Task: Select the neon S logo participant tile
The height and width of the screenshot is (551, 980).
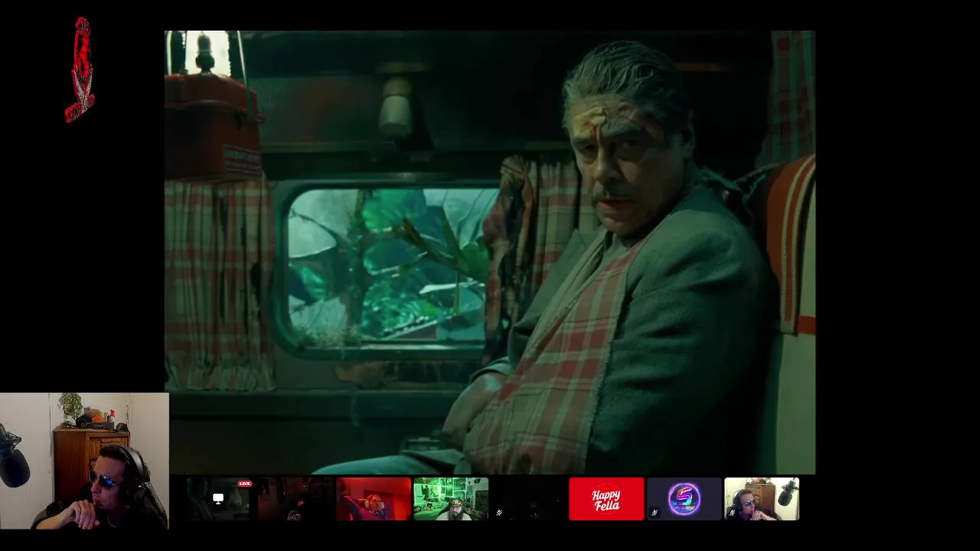Action: pos(684,499)
